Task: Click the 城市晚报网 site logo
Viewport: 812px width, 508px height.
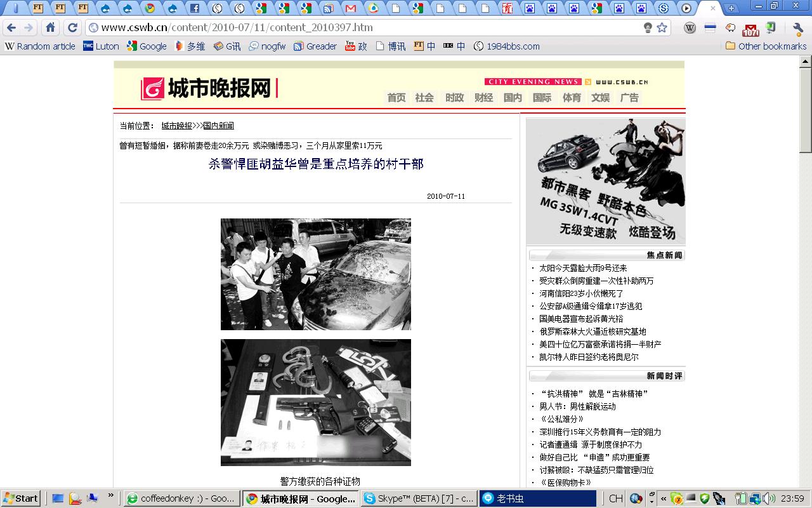Action: point(208,88)
